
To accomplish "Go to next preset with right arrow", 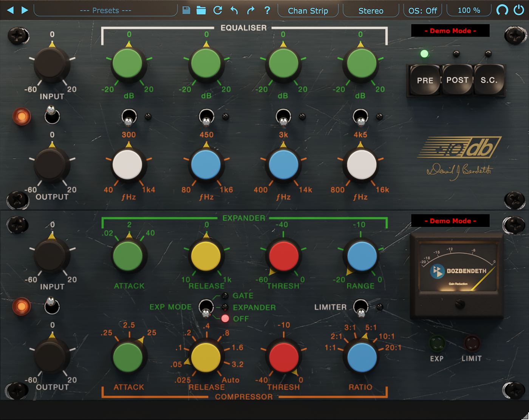I will 25,10.
